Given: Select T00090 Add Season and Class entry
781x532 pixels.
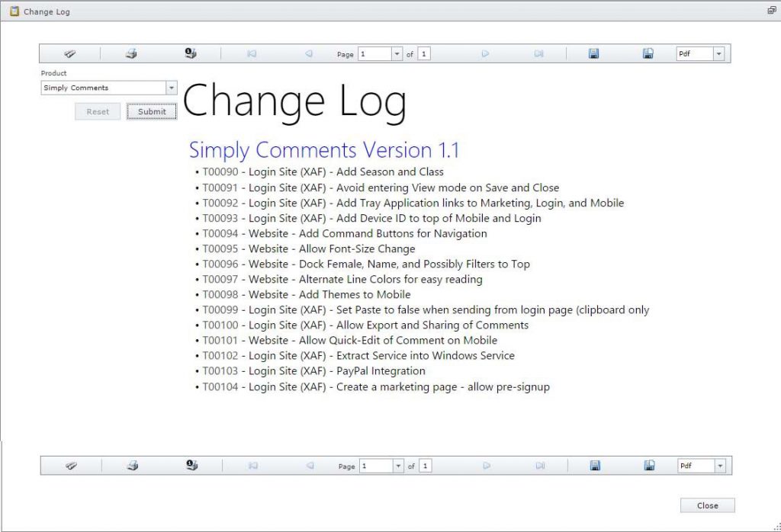Looking at the screenshot, I should (323, 171).
